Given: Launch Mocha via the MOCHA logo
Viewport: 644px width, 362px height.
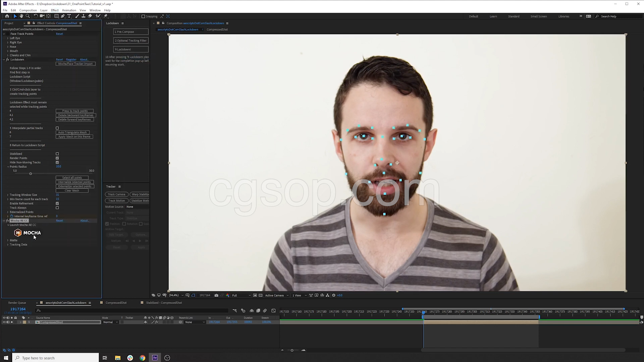Looking at the screenshot, I should (x=28, y=233).
